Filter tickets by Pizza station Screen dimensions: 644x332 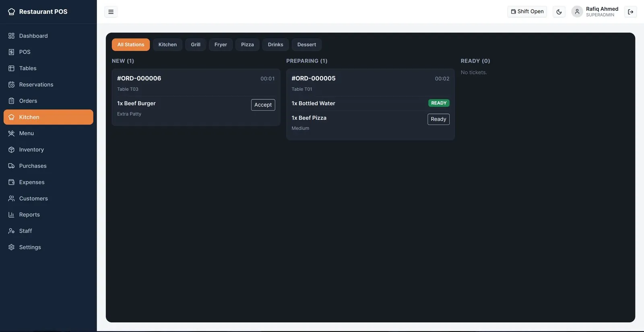coord(248,45)
